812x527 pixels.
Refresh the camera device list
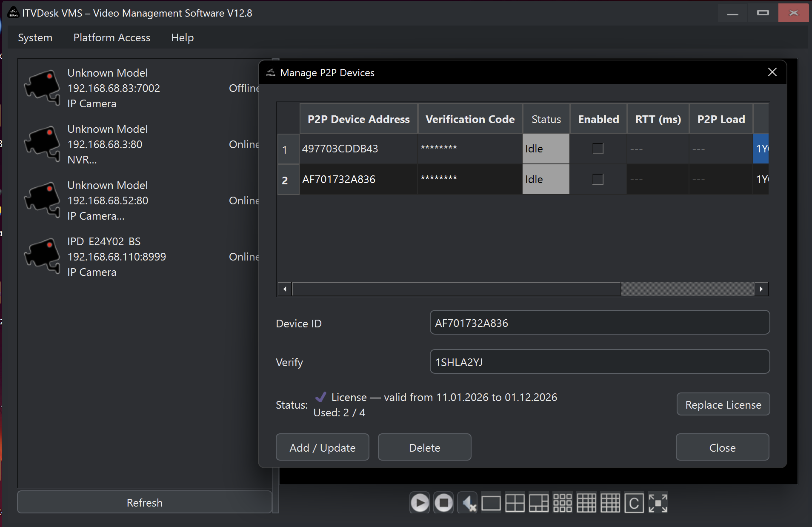[x=144, y=503]
